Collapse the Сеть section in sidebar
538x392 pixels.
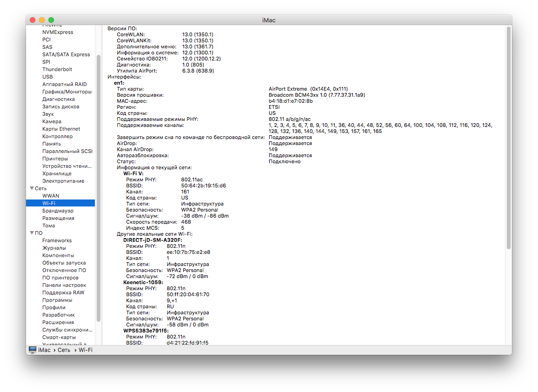coord(32,188)
